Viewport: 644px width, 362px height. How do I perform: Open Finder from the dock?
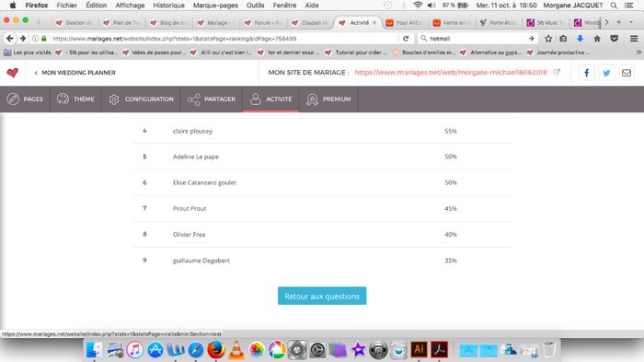click(x=95, y=350)
